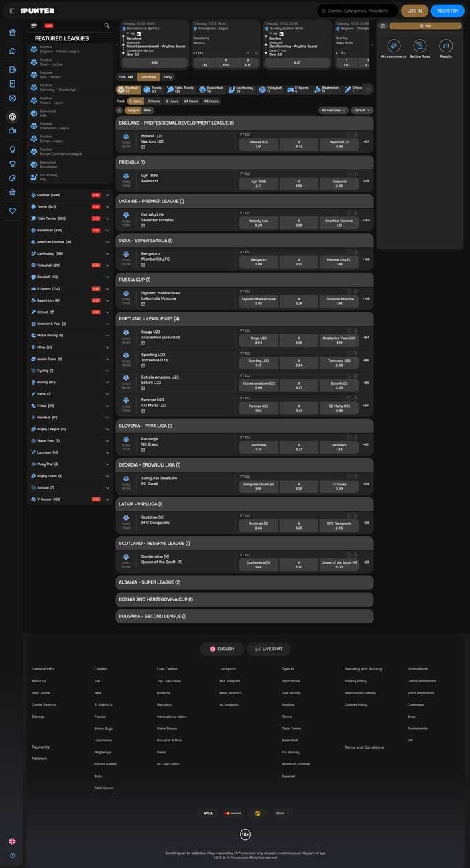Click the Games, Categories, Providers search field
This screenshot has height=868, width=470.
tap(357, 11)
